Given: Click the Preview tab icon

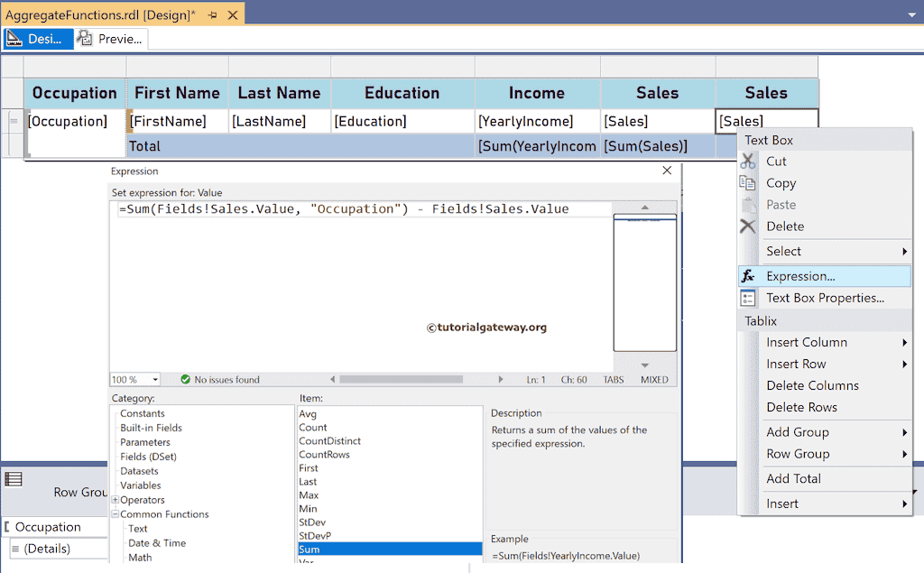Looking at the screenshot, I should click(x=85, y=39).
